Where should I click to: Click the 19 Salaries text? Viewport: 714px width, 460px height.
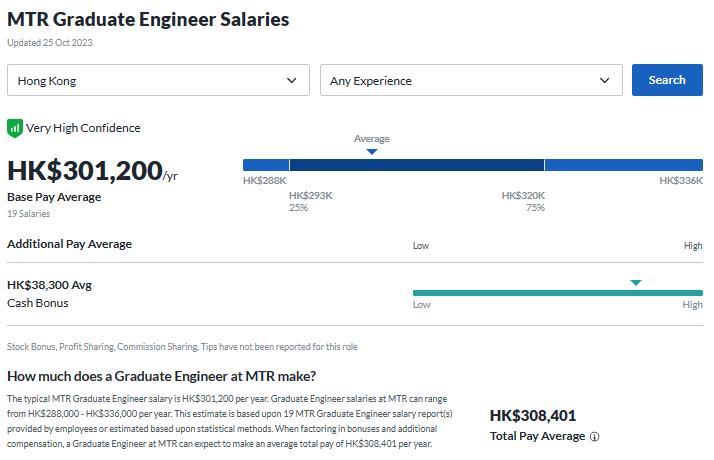point(29,214)
